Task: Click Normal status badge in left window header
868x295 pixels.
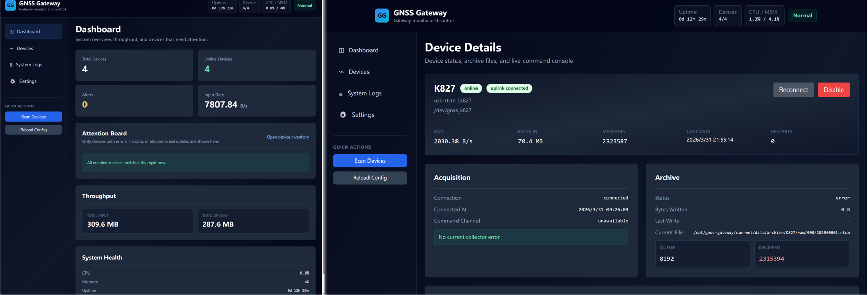Action: [305, 5]
